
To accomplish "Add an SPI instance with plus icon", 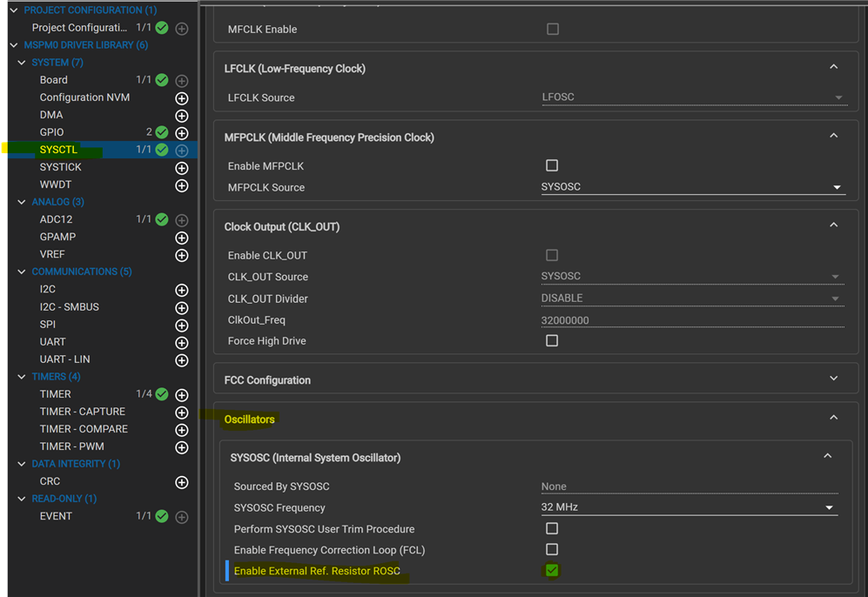I will pos(182,325).
